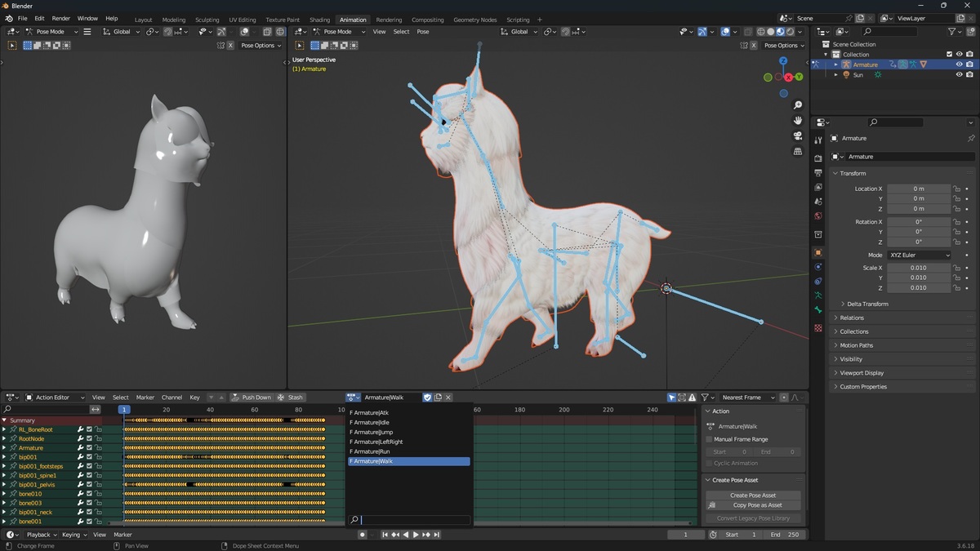Click the pan hand icon in viewport
This screenshot has width=980, height=551.
pyautogui.click(x=798, y=121)
